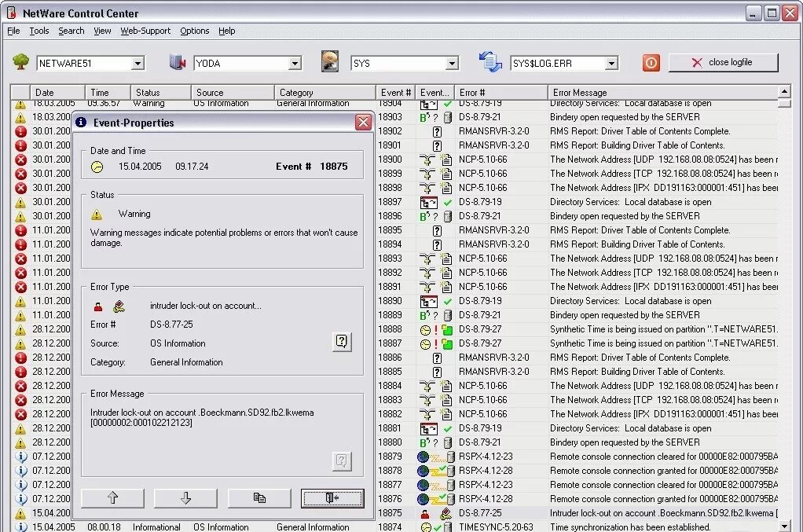803x532 pixels.
Task: Click the server icon beside YODA
Action: pos(178,62)
